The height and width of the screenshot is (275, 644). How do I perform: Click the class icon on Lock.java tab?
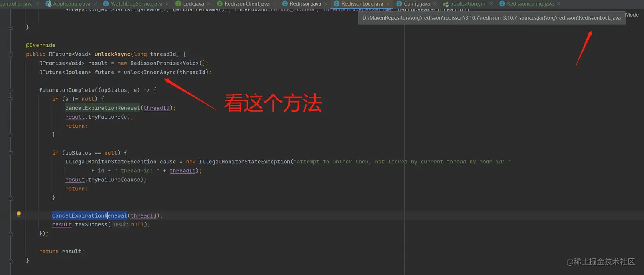[x=178, y=3]
